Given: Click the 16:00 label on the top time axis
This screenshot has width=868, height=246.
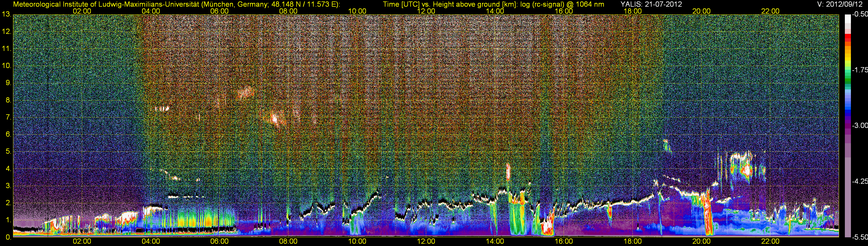Looking at the screenshot, I should click(564, 11).
